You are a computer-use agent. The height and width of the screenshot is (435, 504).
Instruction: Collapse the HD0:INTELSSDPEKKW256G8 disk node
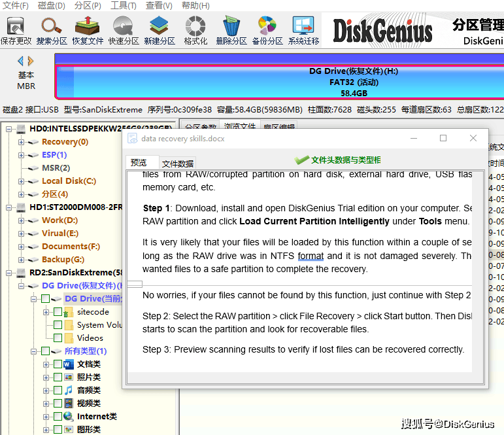(10, 129)
